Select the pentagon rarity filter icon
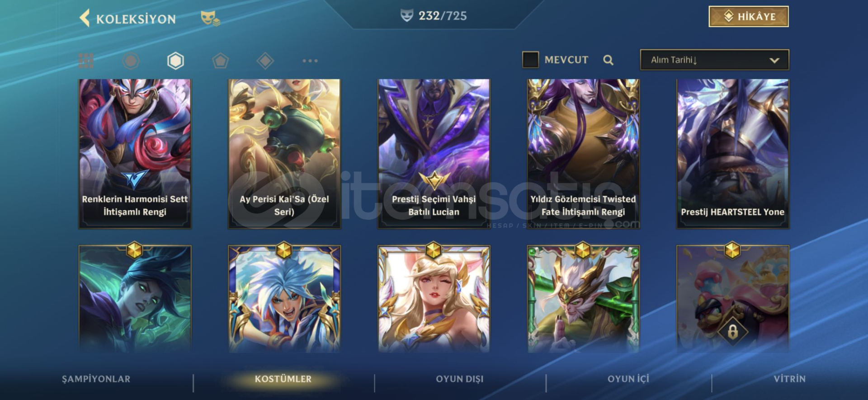Image resolution: width=868 pixels, height=400 pixels. click(x=220, y=61)
